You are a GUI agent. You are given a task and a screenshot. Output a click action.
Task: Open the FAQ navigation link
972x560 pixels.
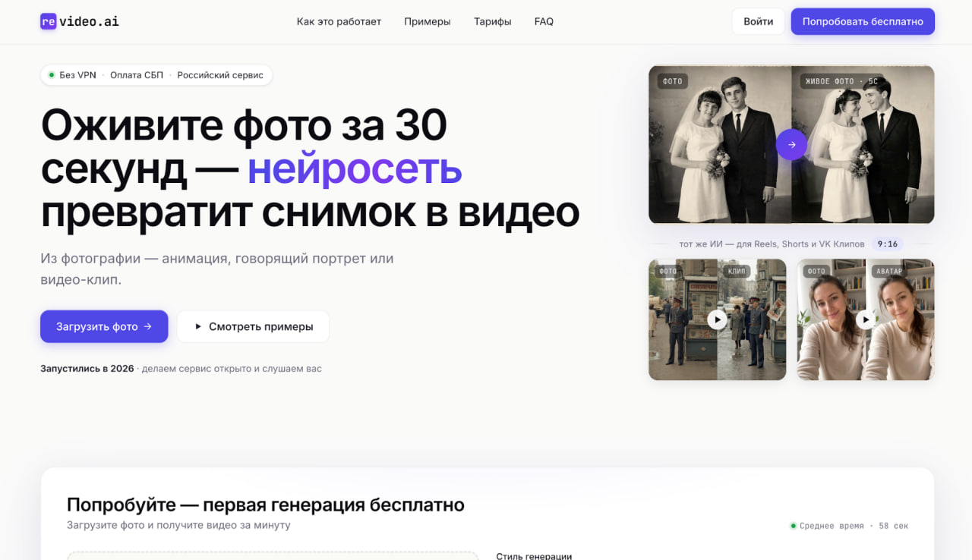point(544,21)
